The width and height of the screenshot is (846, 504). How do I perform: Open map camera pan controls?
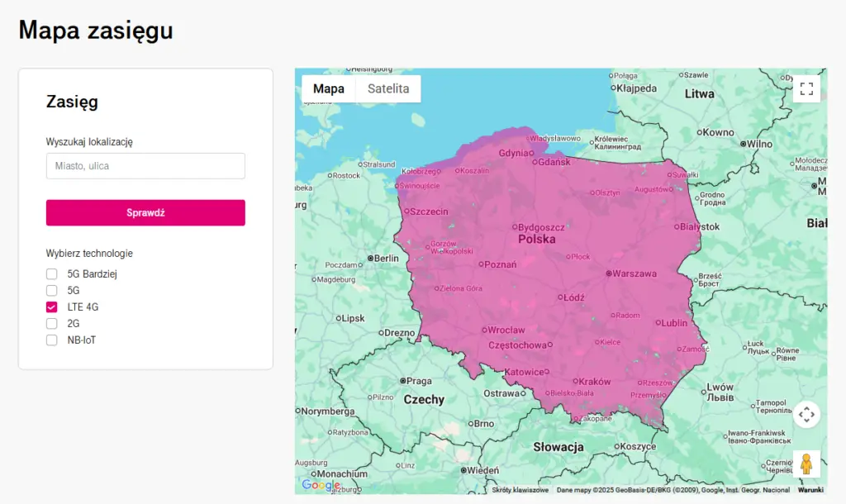[x=806, y=414]
